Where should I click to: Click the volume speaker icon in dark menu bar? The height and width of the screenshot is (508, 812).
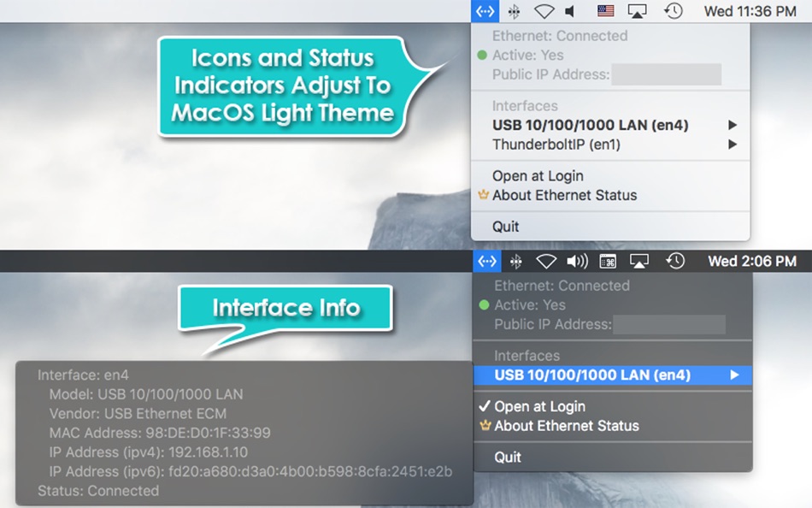coord(577,261)
